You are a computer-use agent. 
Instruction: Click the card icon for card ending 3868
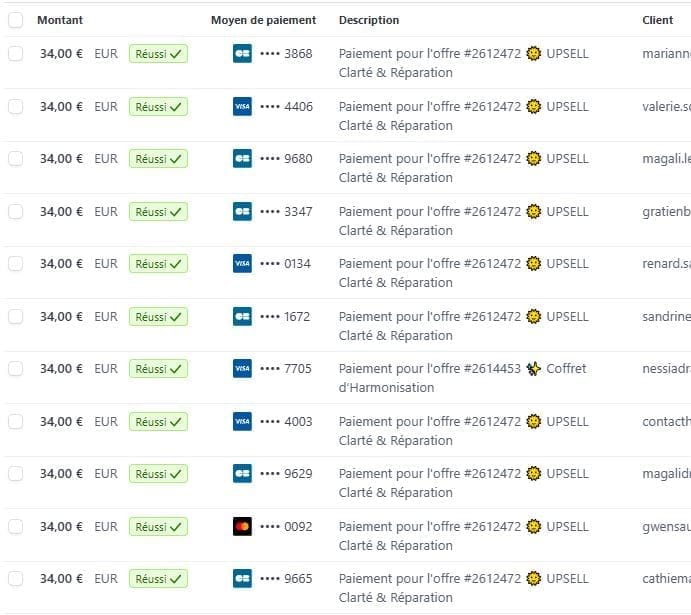241,54
